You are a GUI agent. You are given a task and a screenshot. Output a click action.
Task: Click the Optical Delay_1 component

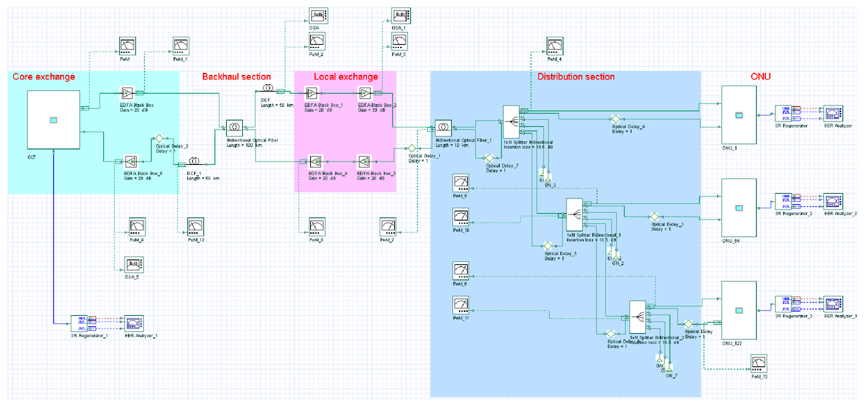(x=412, y=148)
